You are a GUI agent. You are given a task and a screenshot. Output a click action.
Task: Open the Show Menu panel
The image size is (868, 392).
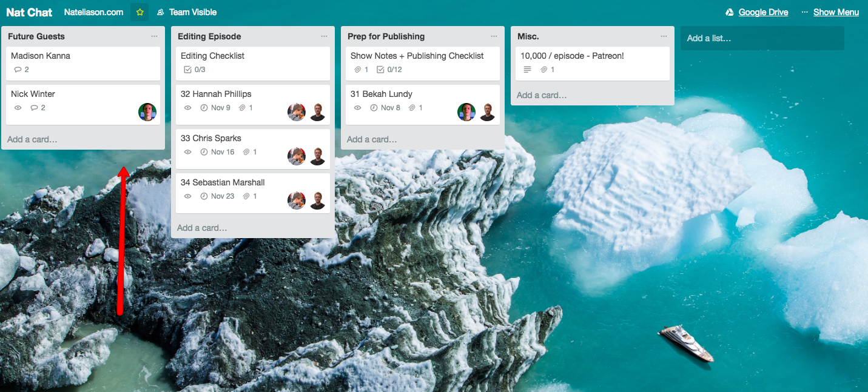(x=835, y=12)
